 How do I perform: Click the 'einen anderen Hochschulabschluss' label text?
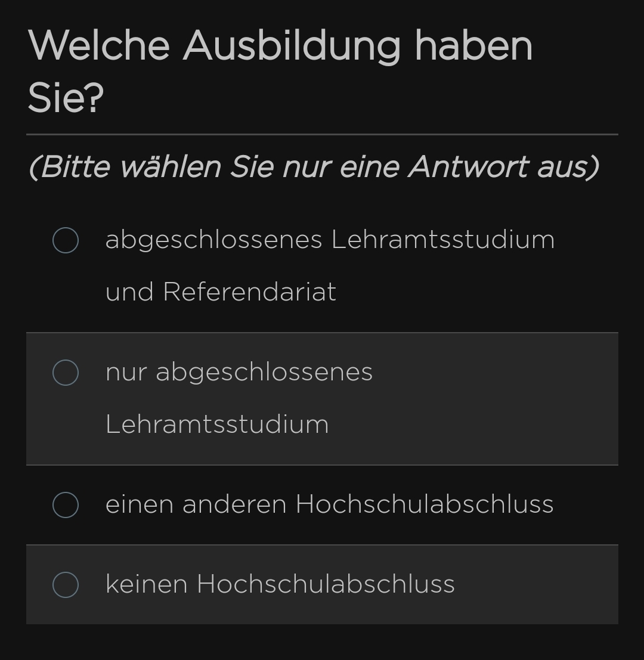click(x=329, y=504)
